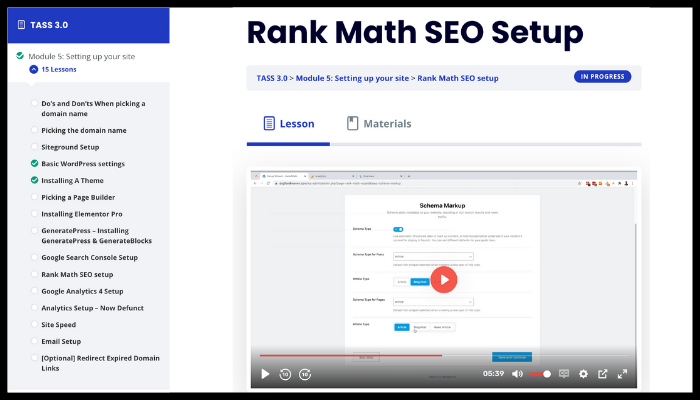The height and width of the screenshot is (400, 700).
Task: Open video in a pop-out window
Action: 602,374
